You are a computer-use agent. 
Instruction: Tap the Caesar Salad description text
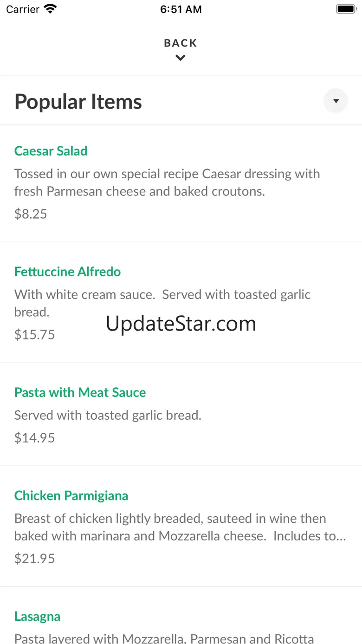167,182
